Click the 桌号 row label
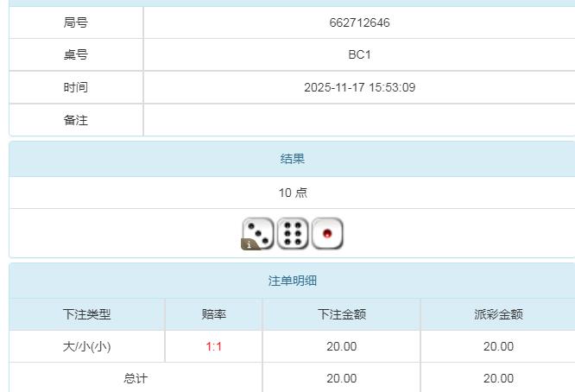The height and width of the screenshot is (392, 575). [x=75, y=55]
